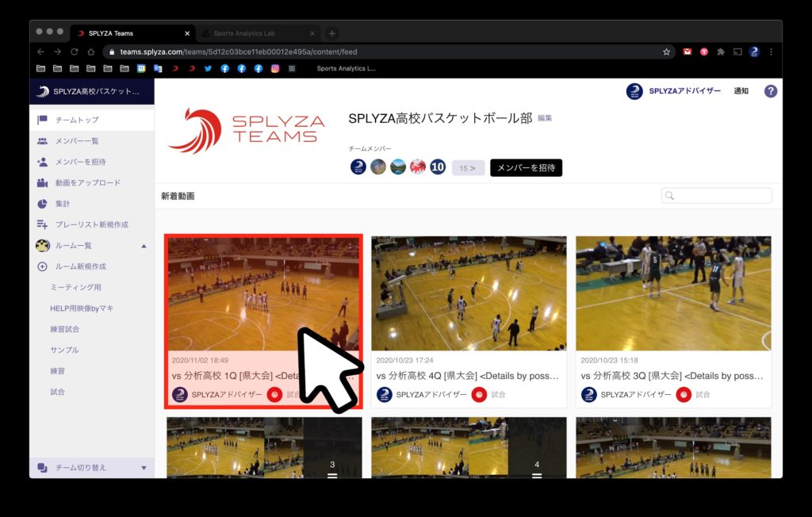
Task: Open the Twitter bookmark
Action: coord(209,68)
